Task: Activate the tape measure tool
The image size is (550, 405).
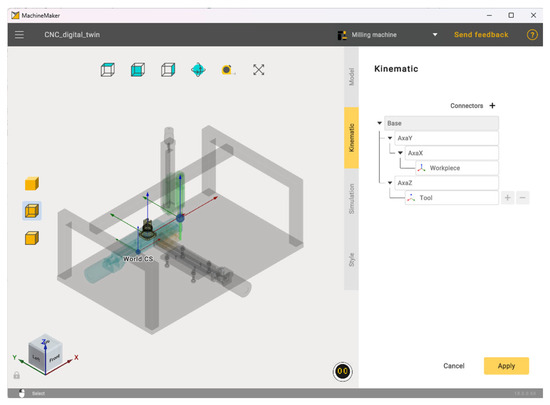Action: click(x=228, y=70)
